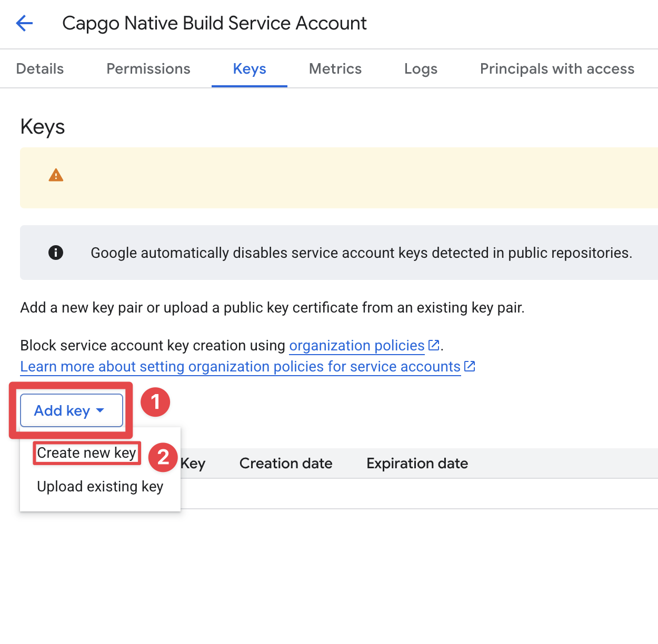Open the Logs tab
Image resolution: width=658 pixels, height=644 pixels.
[421, 68]
